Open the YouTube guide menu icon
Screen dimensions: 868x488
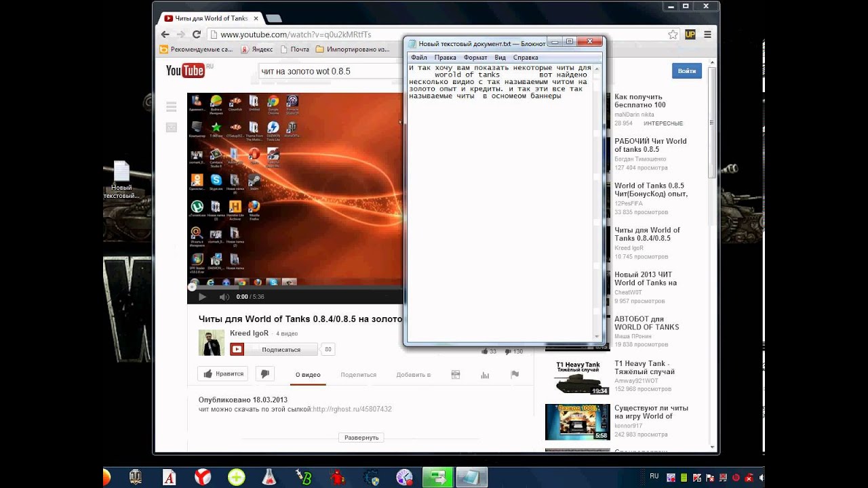pyautogui.click(x=171, y=106)
